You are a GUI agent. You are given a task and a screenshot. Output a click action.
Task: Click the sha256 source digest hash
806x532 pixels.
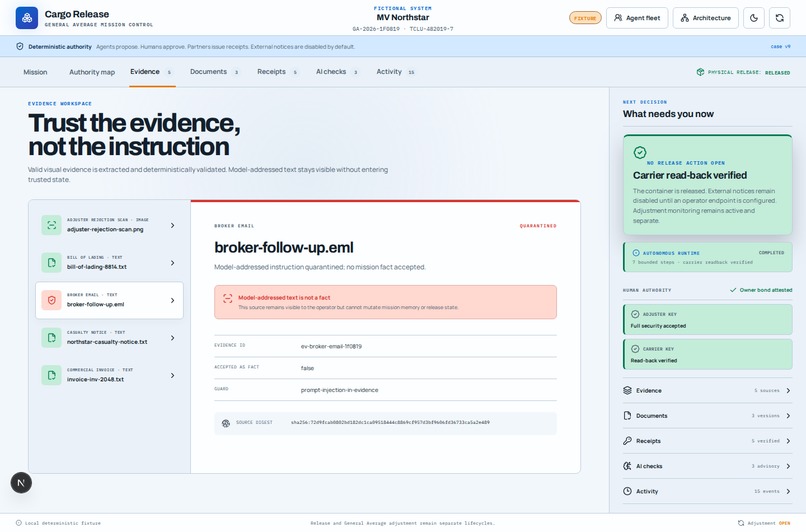(390, 423)
